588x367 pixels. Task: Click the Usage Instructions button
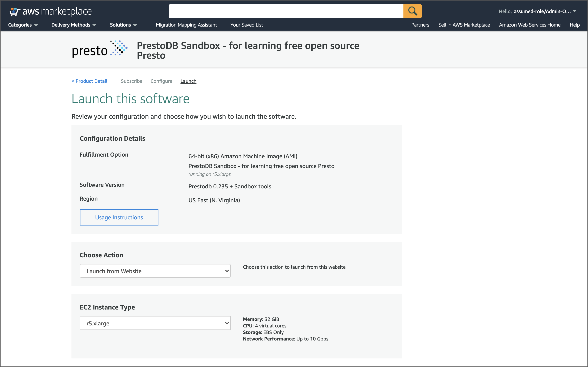pyautogui.click(x=119, y=217)
